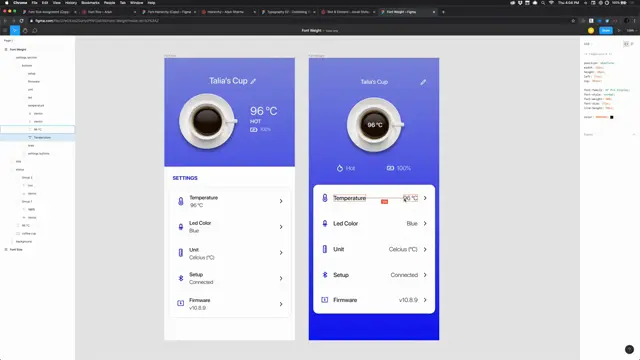The height and width of the screenshot is (360, 640).
Task: Click battery icon next to 100% in right frame
Action: coord(390,168)
